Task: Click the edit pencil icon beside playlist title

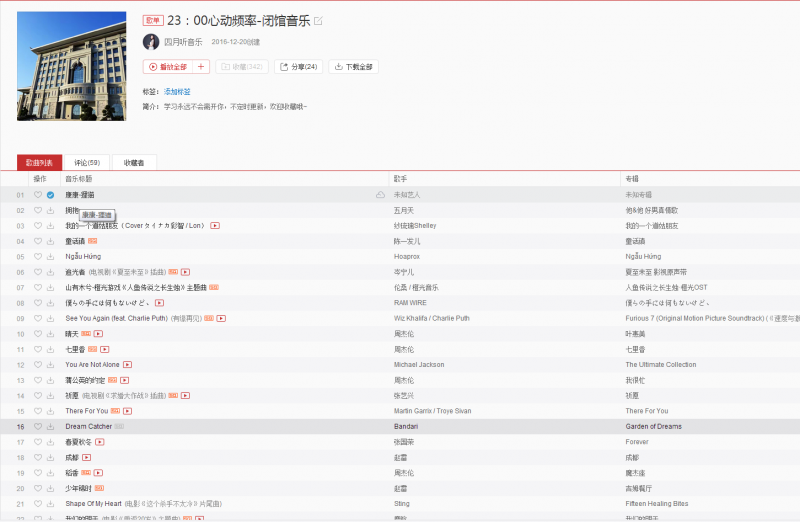Action: click(319, 21)
